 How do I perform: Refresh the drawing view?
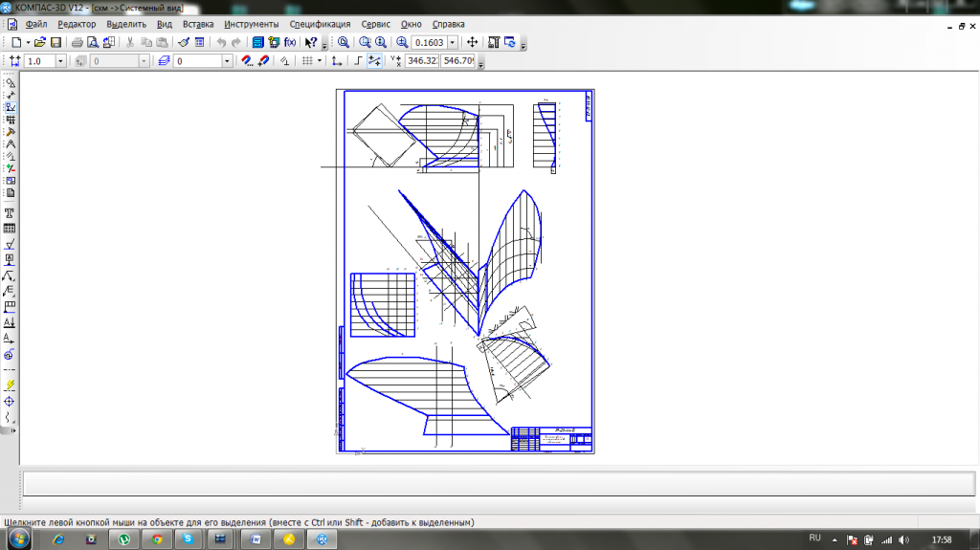pos(510,42)
